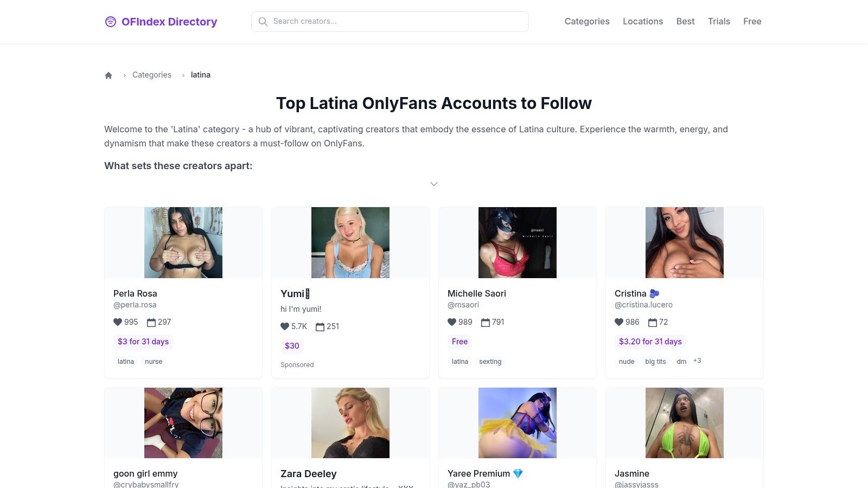Click the Categories breadcrumb link

coord(152,75)
